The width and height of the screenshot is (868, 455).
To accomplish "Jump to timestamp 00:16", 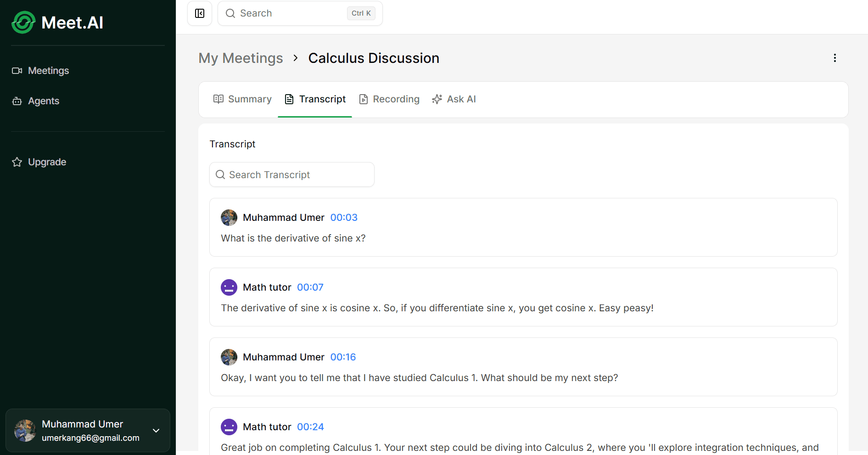I will point(343,357).
